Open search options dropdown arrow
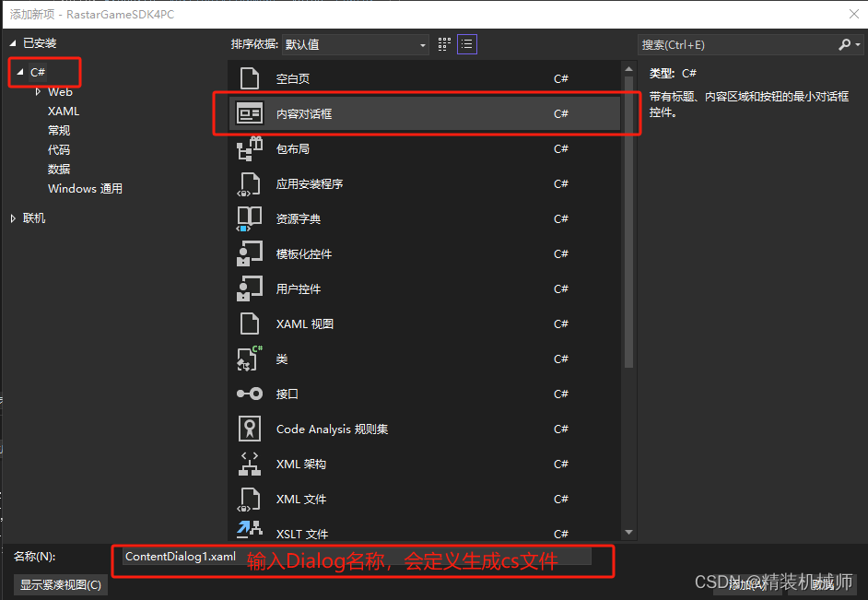Viewport: 868px width, 600px height. (858, 45)
